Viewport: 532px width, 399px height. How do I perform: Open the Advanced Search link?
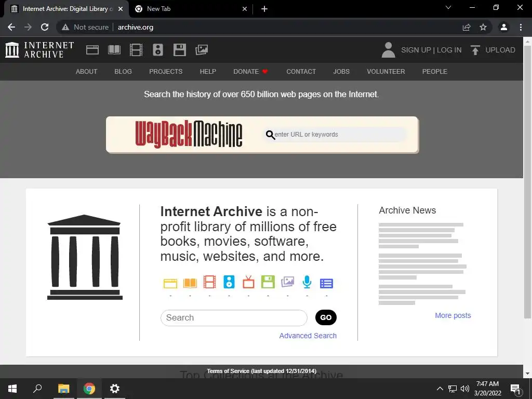[308, 336]
